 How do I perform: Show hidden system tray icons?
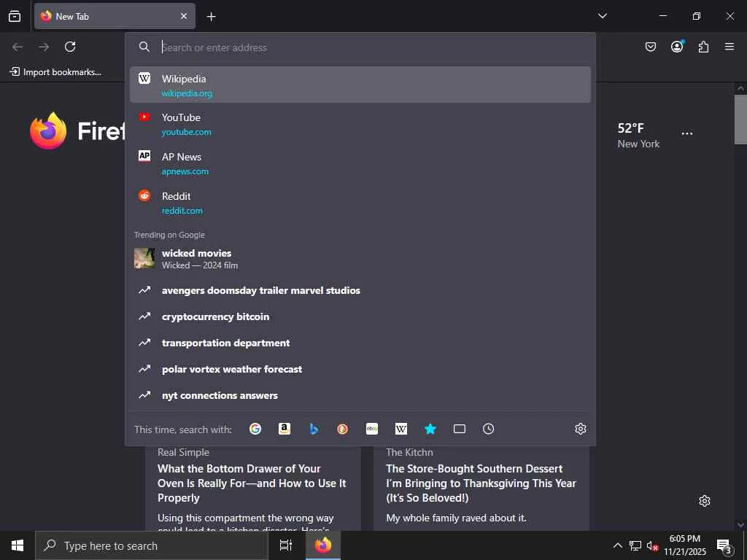pyautogui.click(x=617, y=545)
